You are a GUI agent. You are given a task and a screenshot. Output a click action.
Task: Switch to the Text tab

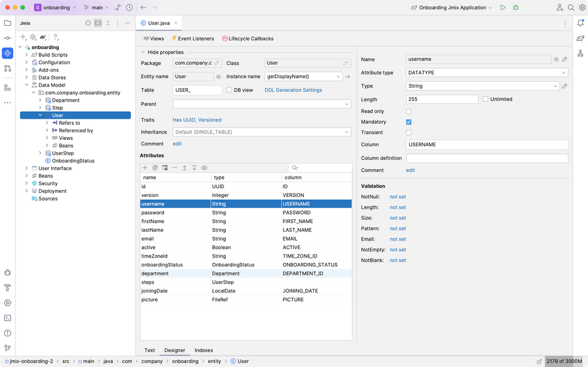[149, 350]
